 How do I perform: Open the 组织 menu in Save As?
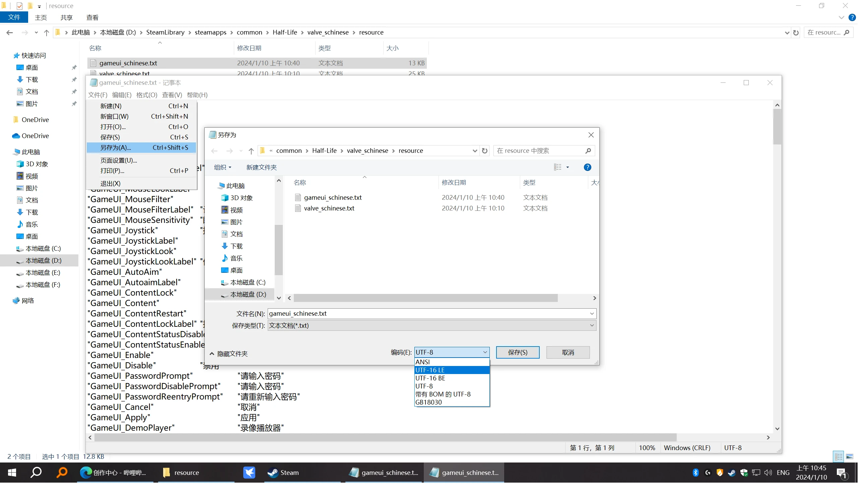click(222, 167)
